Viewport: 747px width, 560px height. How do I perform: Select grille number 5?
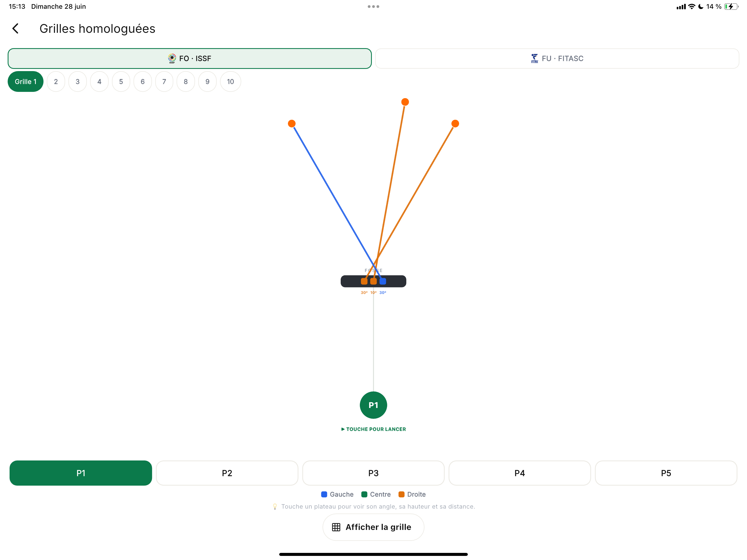coord(121,81)
